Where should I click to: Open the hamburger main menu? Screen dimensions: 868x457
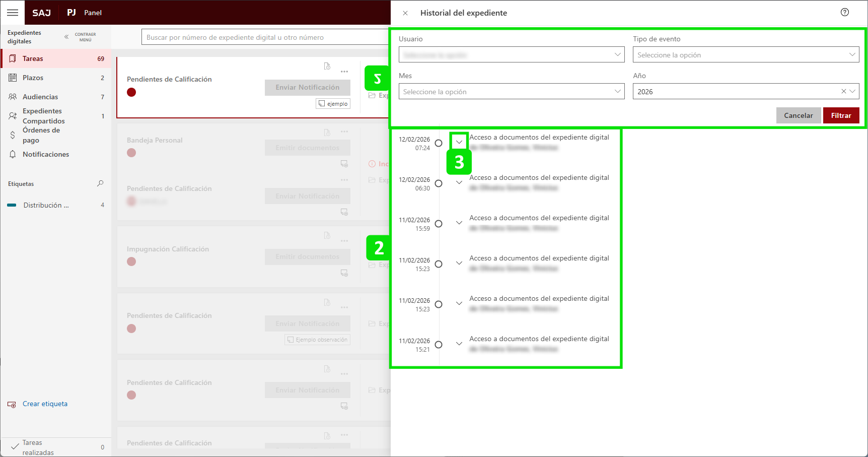(13, 13)
